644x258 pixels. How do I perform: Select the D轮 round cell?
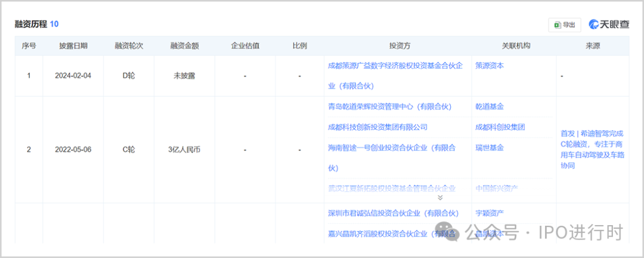(129, 76)
